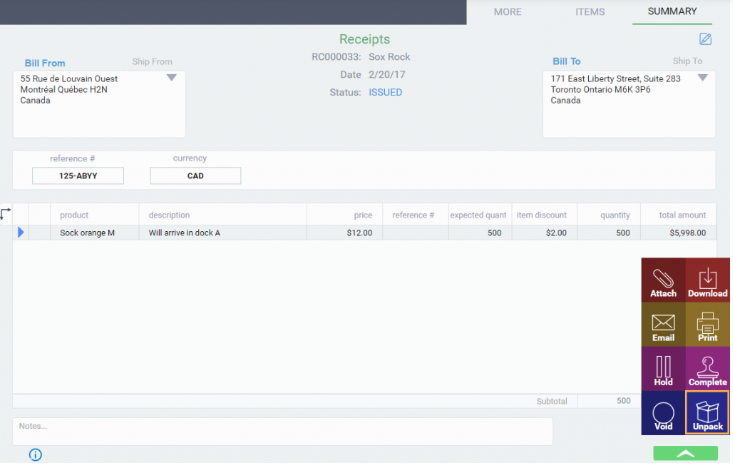The height and width of the screenshot is (465, 733).
Task: Open the Bill From address dropdown
Action: tap(172, 78)
